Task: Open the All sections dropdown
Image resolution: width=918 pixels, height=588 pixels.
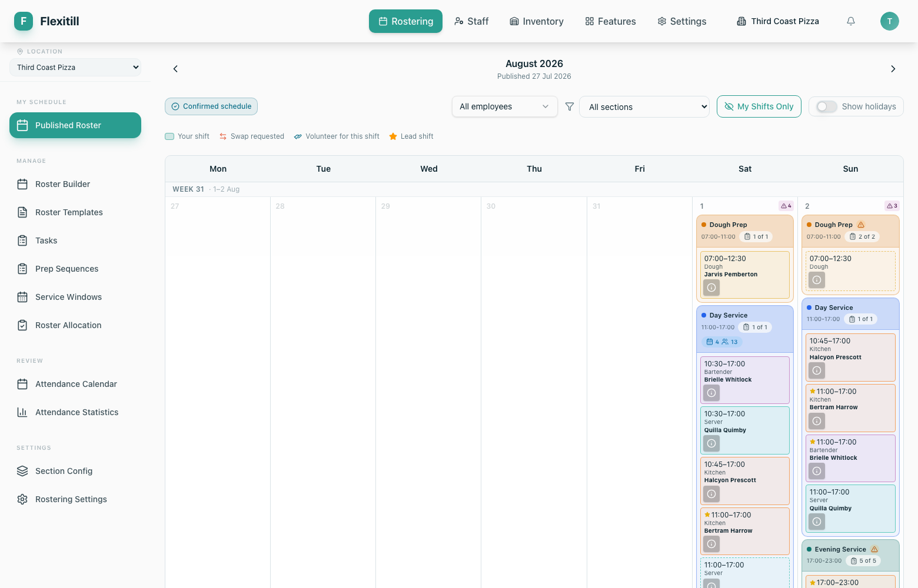Action: (x=644, y=107)
